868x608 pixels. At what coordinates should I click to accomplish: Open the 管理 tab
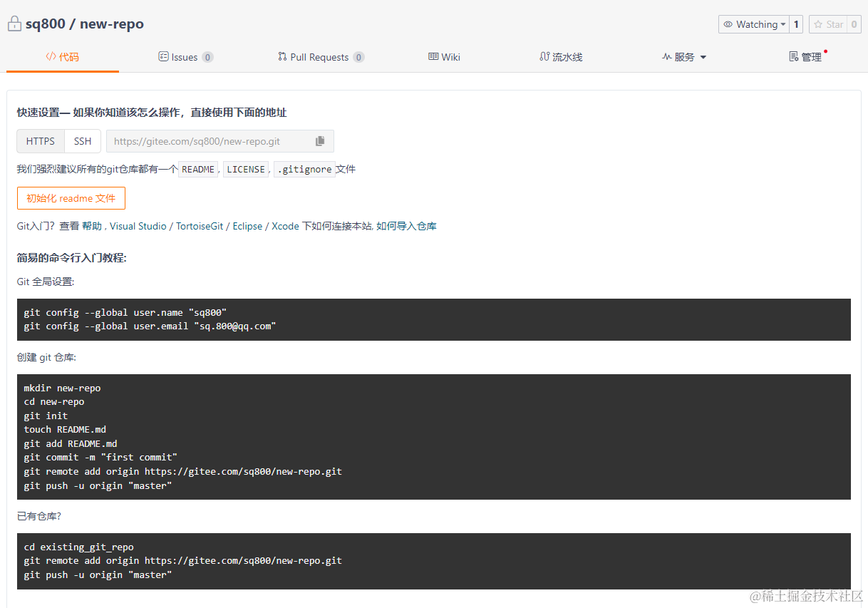pos(806,57)
